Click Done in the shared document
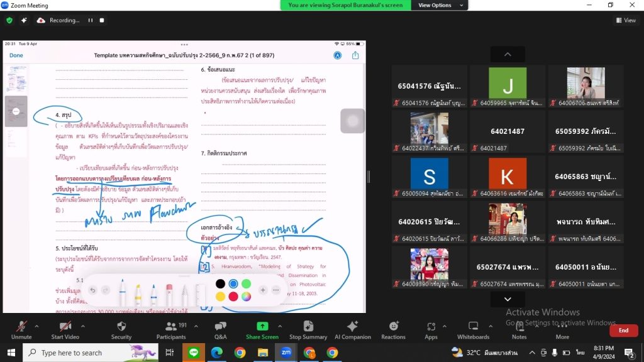644x362 pixels. [x=16, y=55]
